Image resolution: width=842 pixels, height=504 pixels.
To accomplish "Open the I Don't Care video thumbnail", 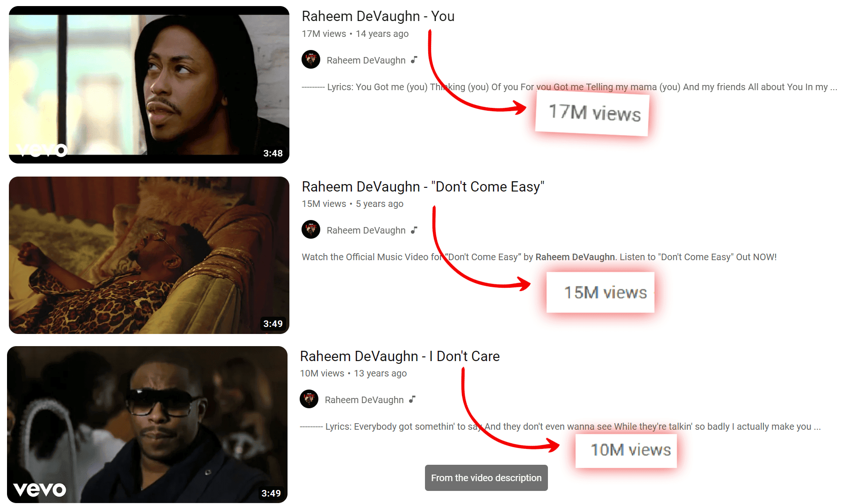I will (147, 425).
